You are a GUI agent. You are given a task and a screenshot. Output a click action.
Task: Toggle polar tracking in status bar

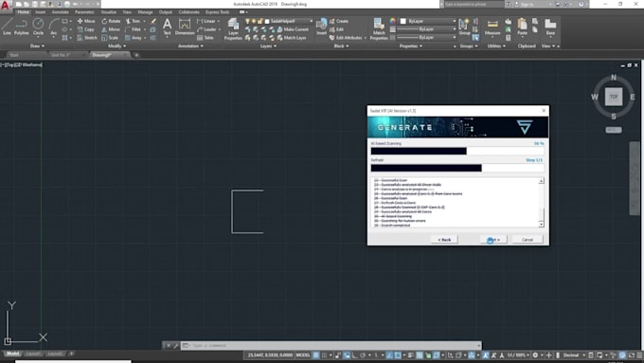363,355
